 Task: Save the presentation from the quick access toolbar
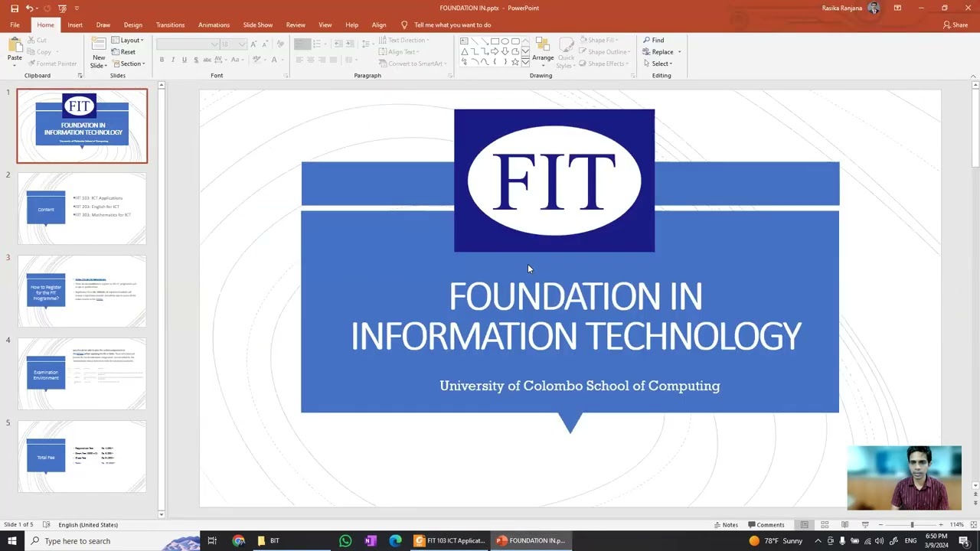point(14,8)
